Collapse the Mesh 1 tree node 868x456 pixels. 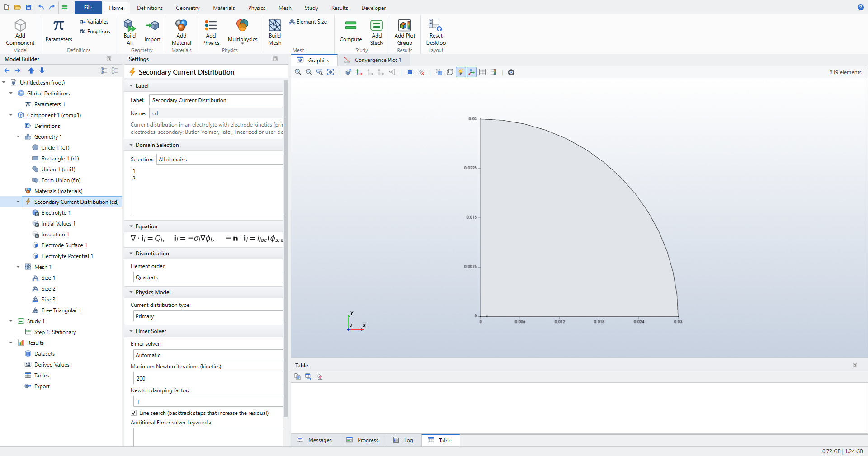(x=18, y=267)
